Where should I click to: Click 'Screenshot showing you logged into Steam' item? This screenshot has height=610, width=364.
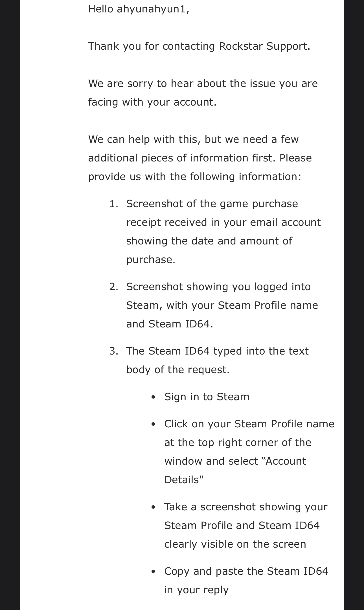pyautogui.click(x=222, y=305)
